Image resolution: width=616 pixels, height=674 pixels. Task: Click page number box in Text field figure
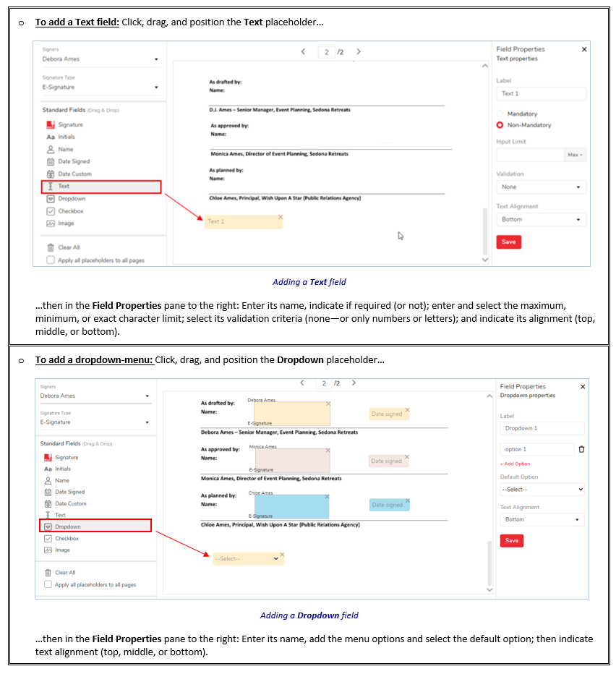(327, 52)
